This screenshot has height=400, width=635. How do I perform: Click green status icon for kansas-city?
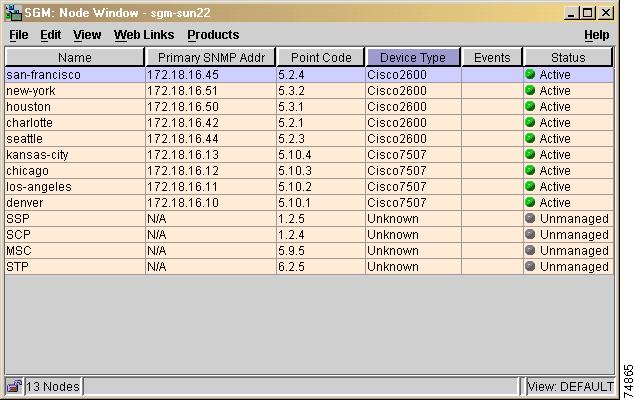[x=530, y=154]
